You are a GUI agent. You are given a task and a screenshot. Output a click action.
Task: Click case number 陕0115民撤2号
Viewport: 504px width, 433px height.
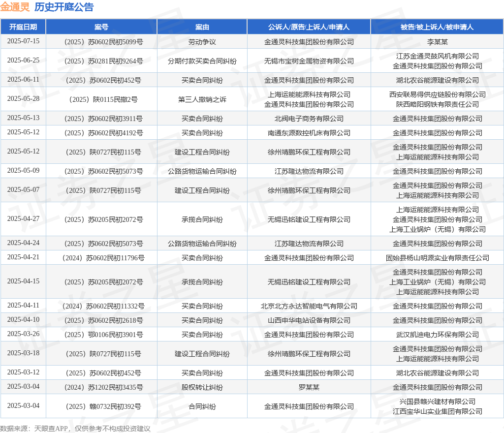click(x=103, y=99)
